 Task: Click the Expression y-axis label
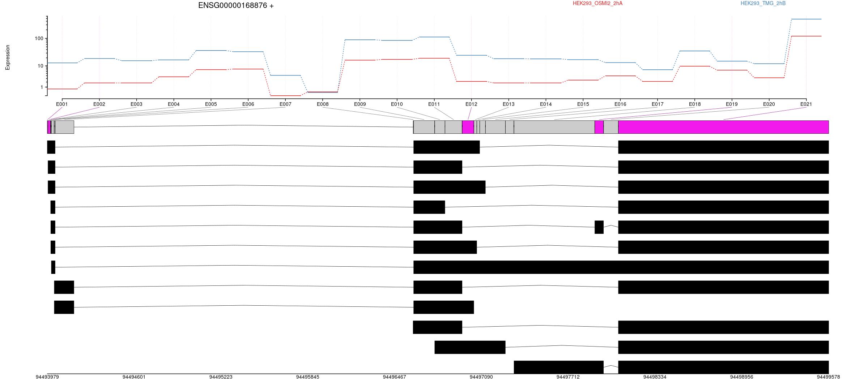tap(8, 57)
